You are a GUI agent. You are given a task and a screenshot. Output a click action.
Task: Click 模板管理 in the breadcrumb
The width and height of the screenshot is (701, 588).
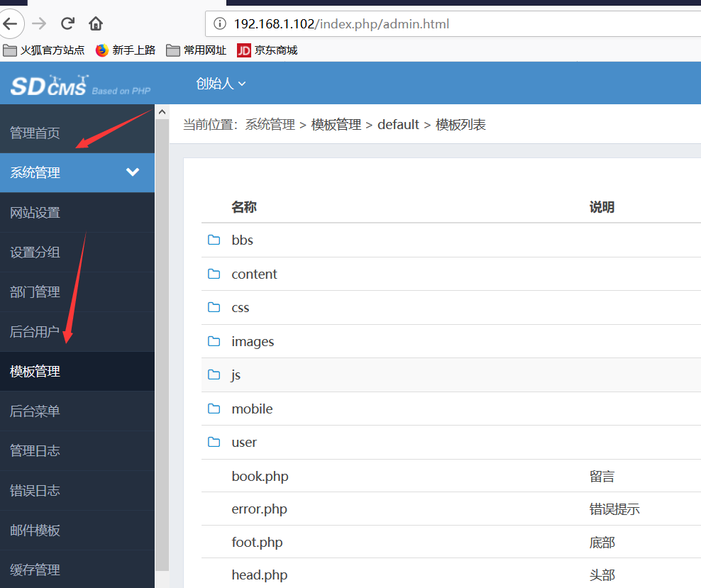coord(336,125)
